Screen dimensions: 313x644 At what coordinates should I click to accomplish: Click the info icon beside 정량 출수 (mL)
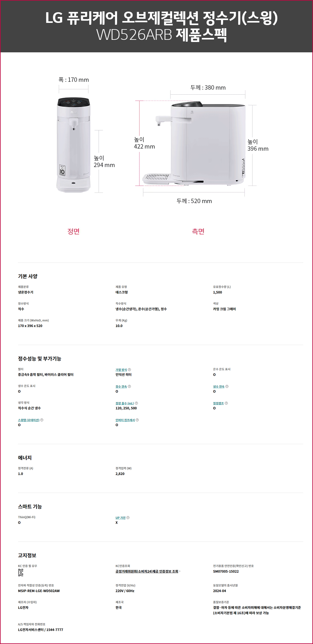(136, 403)
